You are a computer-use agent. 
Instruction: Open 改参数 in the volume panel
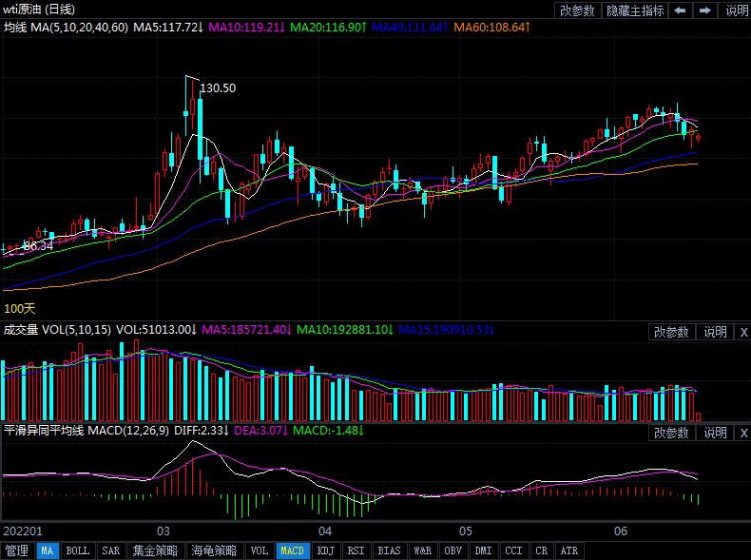(671, 332)
